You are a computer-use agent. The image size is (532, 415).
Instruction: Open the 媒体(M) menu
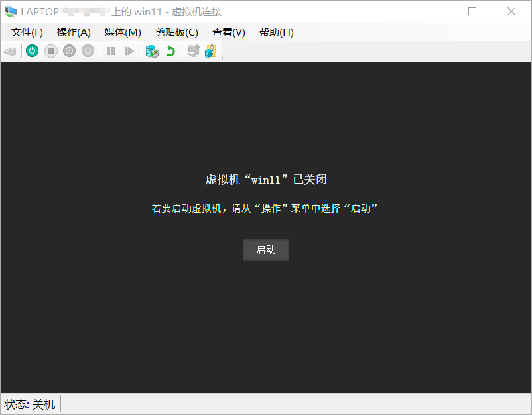[123, 32]
